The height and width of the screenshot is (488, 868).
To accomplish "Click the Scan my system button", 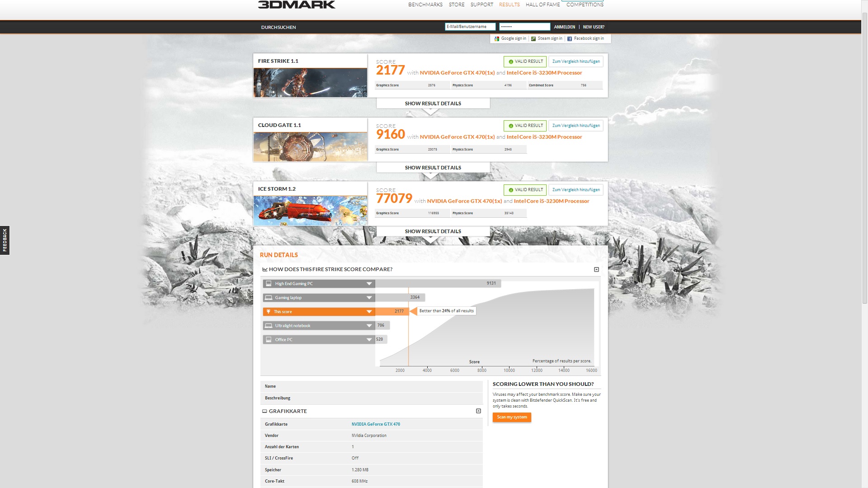I will click(x=512, y=417).
